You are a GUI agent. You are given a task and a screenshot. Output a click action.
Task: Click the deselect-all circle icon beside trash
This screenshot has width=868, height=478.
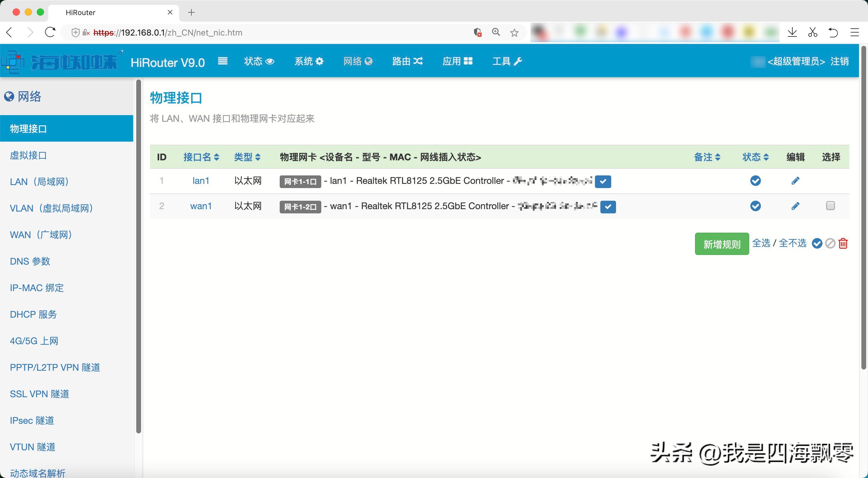830,243
